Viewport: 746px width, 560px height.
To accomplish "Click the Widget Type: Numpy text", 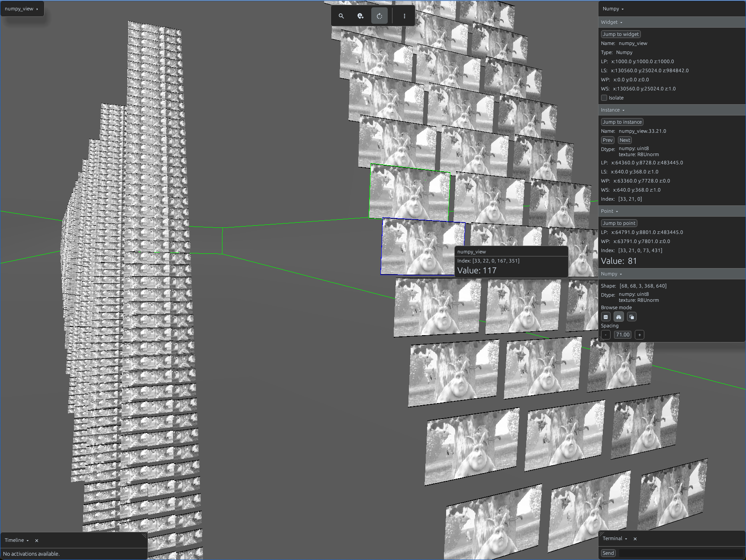I will (617, 52).
